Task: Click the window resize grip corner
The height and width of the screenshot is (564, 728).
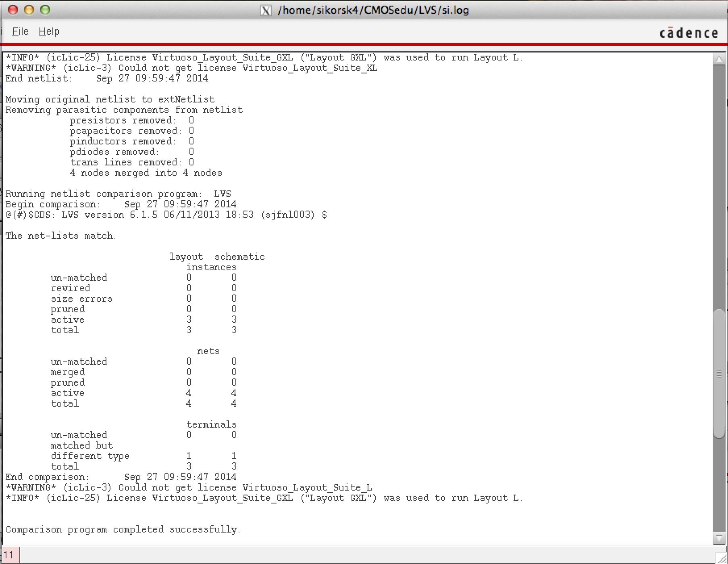Action: (x=722, y=558)
